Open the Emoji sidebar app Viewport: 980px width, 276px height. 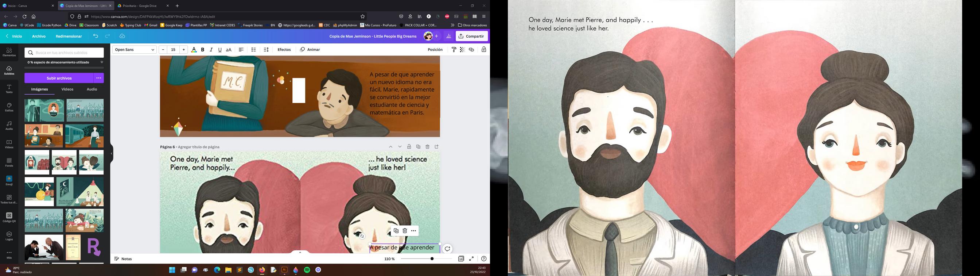click(9, 181)
